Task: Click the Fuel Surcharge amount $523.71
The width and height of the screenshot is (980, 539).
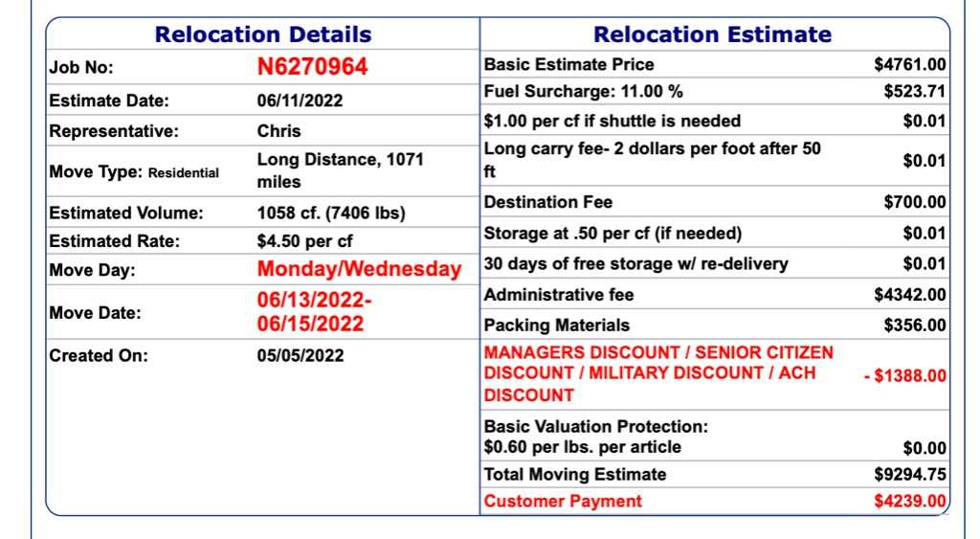Action: pos(915,92)
